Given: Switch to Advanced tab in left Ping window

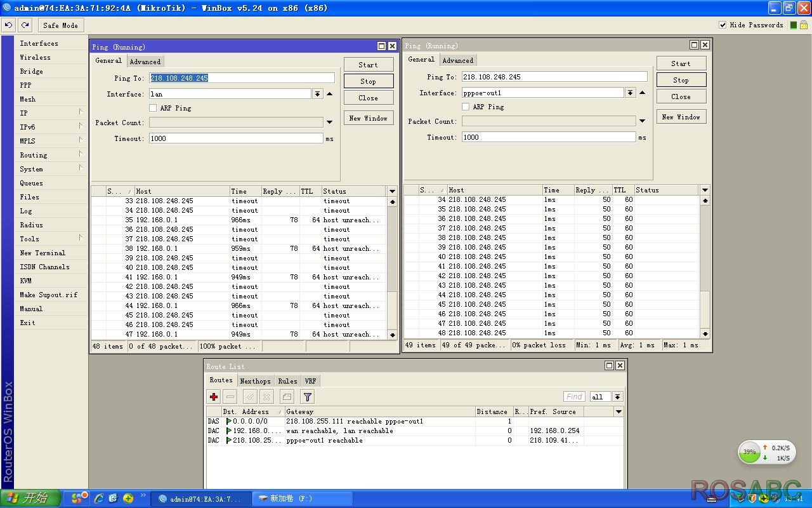Looking at the screenshot, I should (x=145, y=62).
